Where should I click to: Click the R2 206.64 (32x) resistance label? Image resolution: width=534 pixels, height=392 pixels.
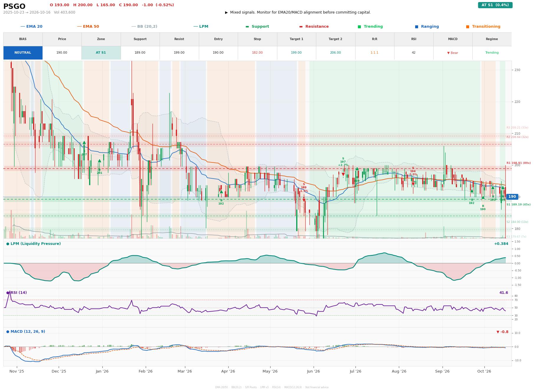pyautogui.click(x=517, y=137)
